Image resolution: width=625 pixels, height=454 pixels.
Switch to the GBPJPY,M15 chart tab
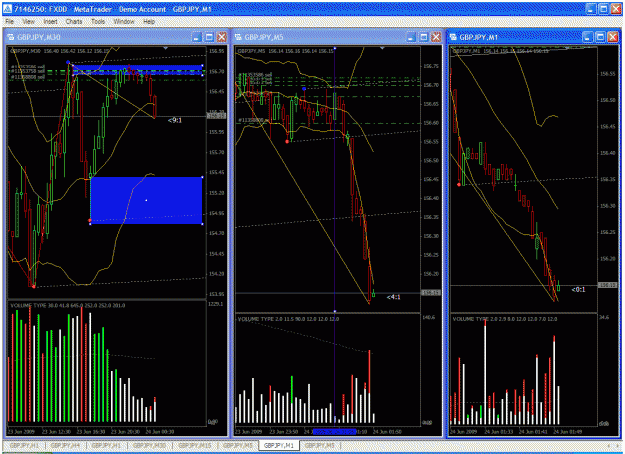(195, 445)
